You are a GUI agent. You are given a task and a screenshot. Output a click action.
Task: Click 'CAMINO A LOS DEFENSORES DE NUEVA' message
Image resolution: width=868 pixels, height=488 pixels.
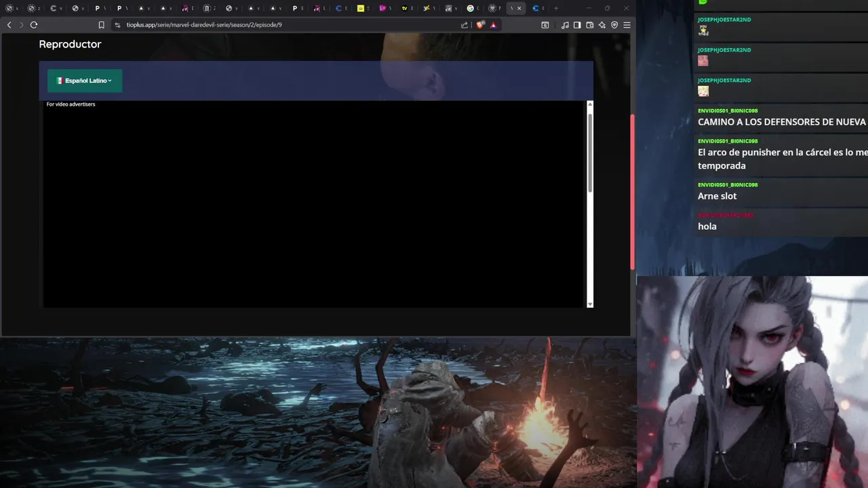coord(782,122)
